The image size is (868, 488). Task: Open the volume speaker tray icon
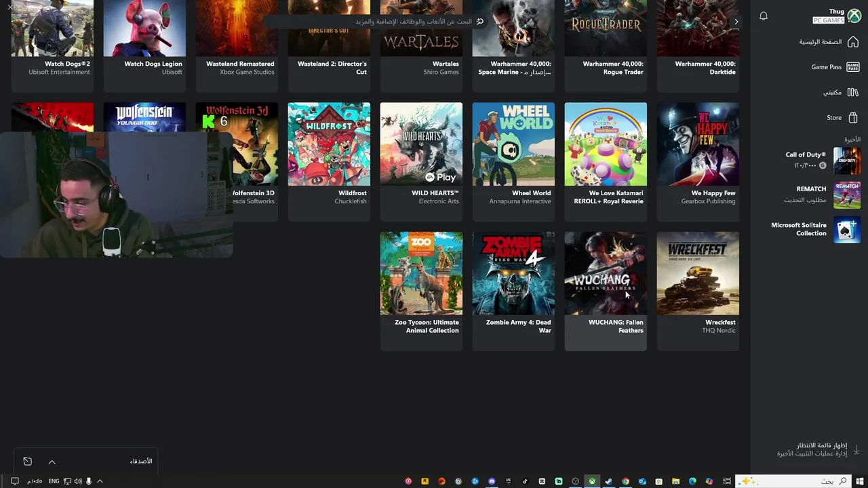tap(78, 481)
